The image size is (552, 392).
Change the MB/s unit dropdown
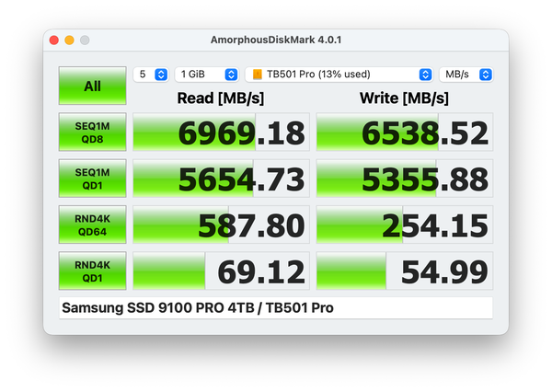click(466, 75)
